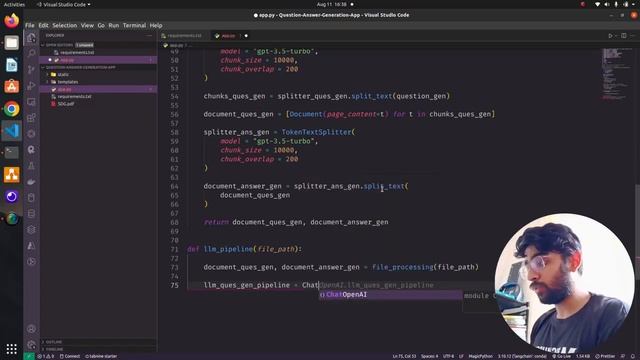Click the editor minimap code overview
640x360 pixels.
pos(616,73)
